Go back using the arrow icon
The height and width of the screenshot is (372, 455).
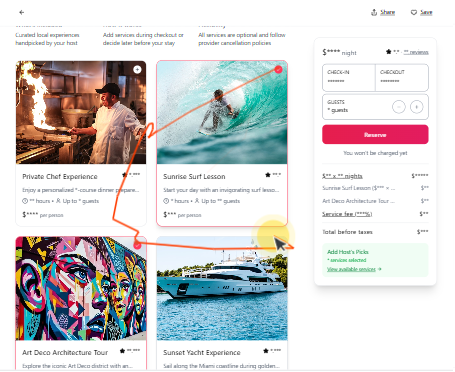click(x=22, y=12)
